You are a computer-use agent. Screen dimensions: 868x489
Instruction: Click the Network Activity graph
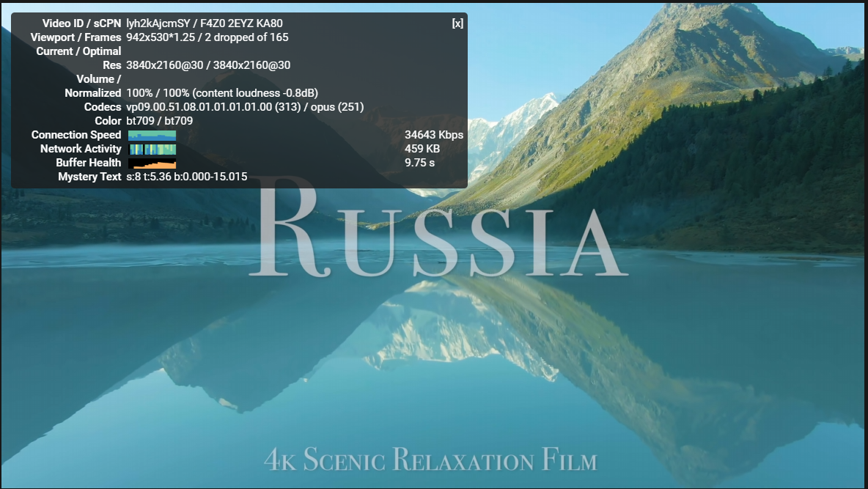coord(152,149)
